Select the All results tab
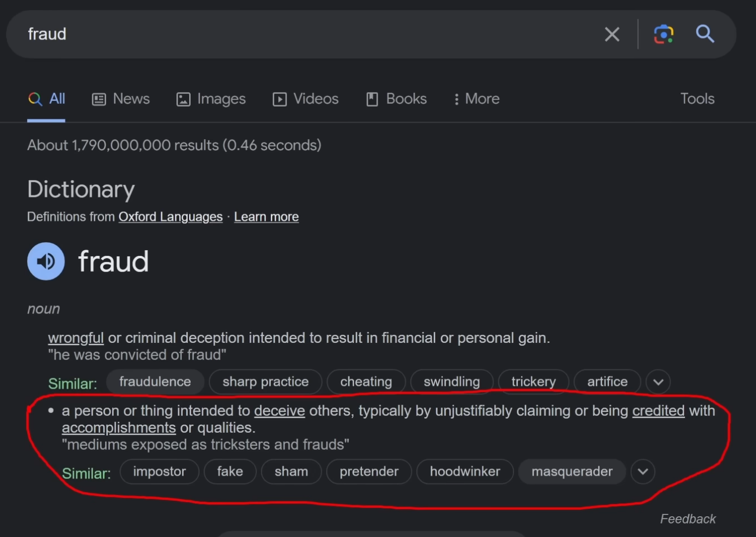Viewport: 756px width, 537px height. click(46, 99)
